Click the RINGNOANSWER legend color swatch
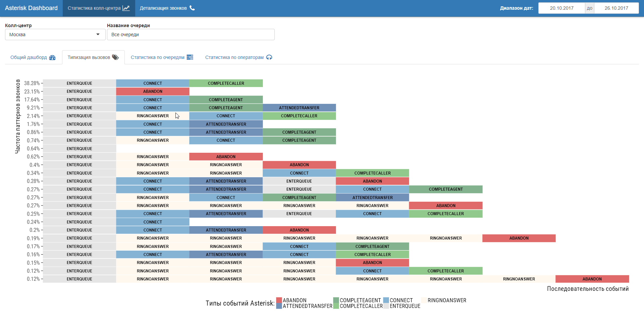The width and height of the screenshot is (644, 326). (x=424, y=300)
